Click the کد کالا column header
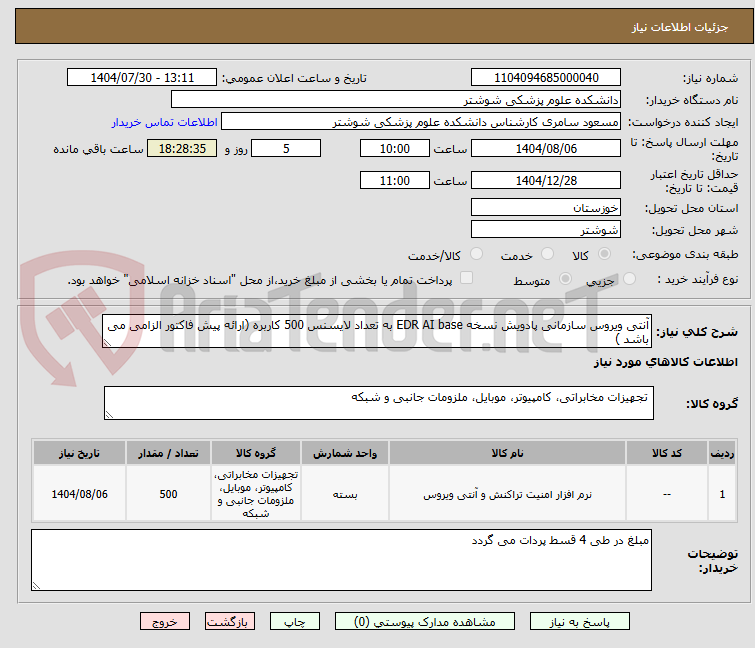This screenshot has width=755, height=648. coord(667,453)
